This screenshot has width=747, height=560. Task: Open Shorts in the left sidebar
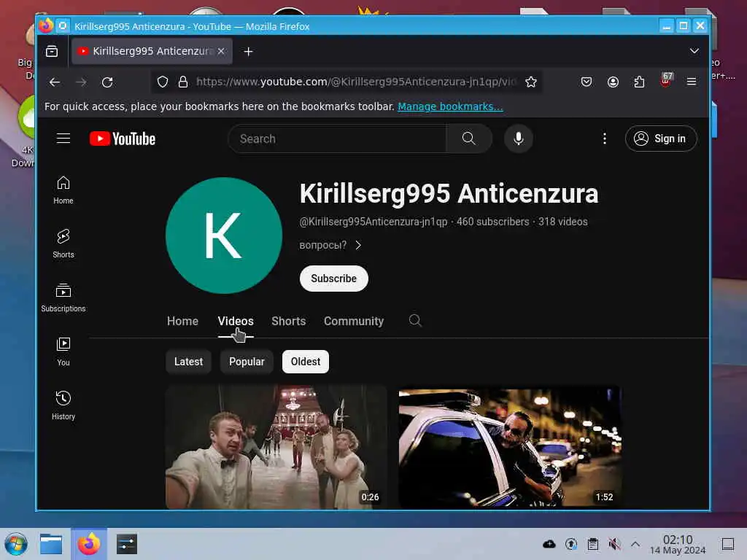click(63, 244)
